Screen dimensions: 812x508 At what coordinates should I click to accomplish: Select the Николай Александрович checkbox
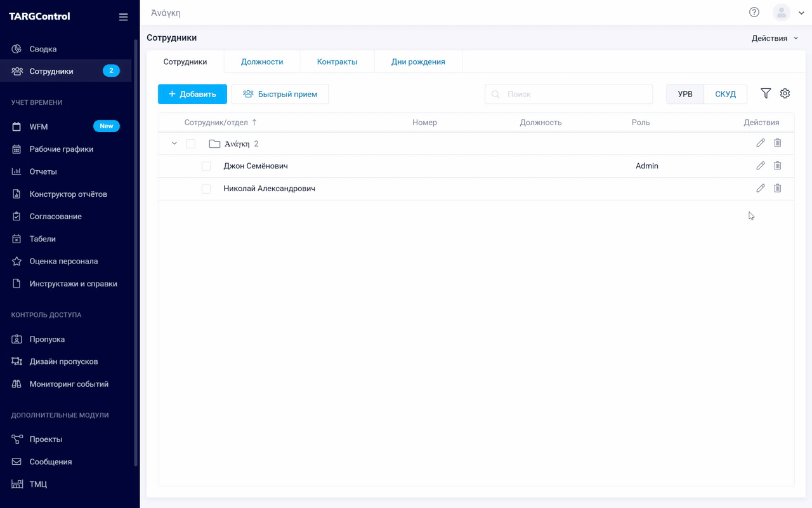[206, 189]
